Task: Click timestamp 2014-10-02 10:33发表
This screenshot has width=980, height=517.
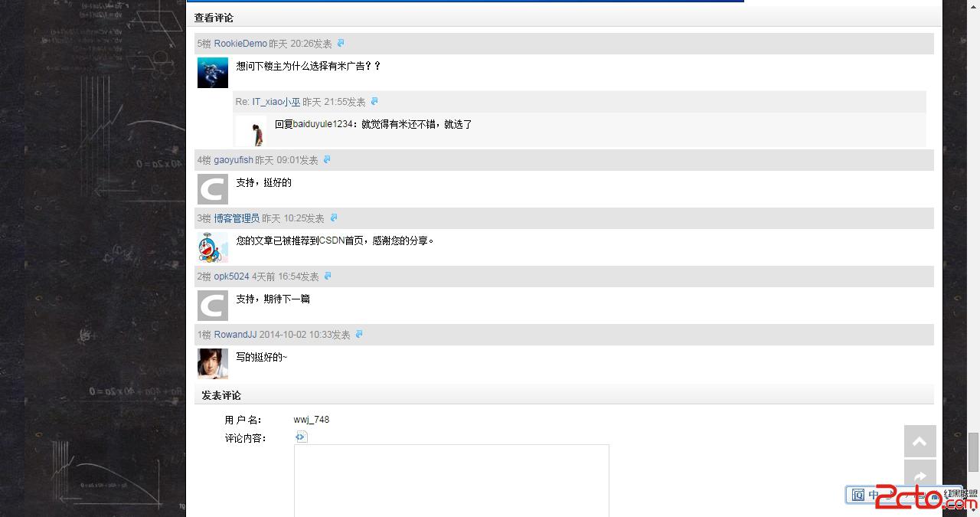Action: point(305,335)
